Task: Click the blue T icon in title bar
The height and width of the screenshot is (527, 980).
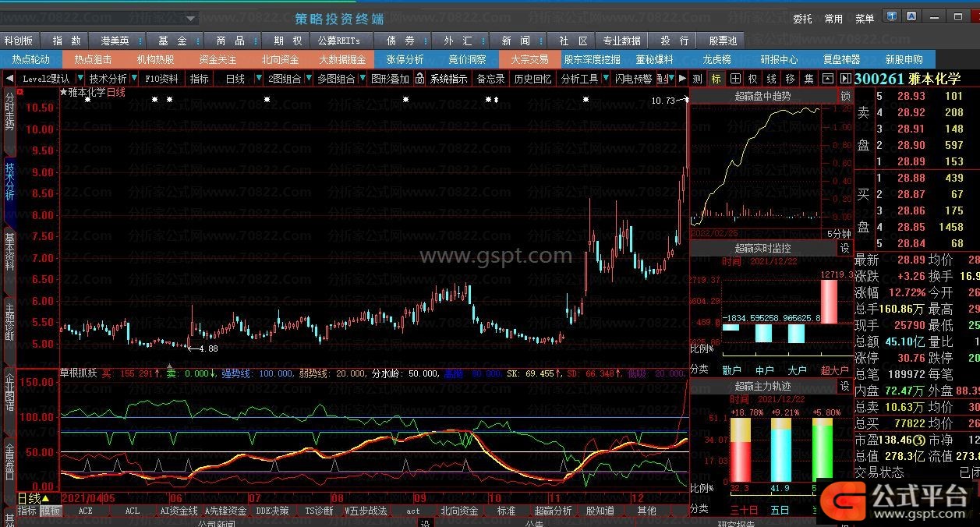Action: (x=892, y=16)
